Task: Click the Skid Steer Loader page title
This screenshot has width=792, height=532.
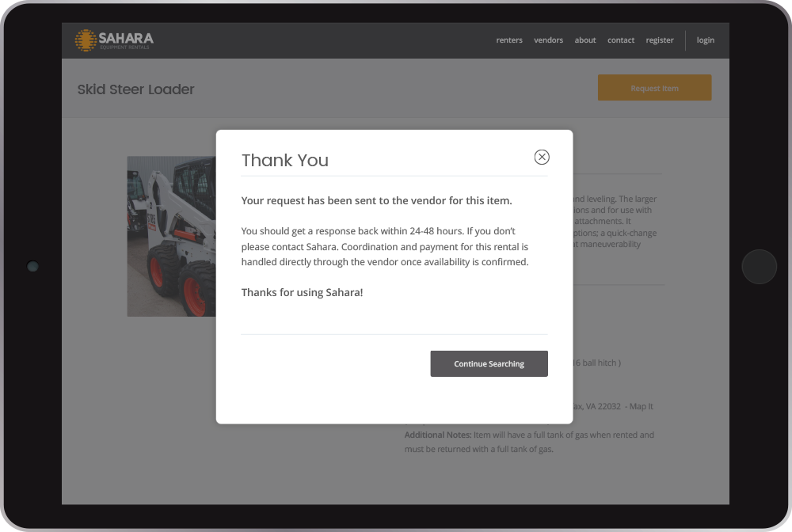Action: click(x=136, y=89)
